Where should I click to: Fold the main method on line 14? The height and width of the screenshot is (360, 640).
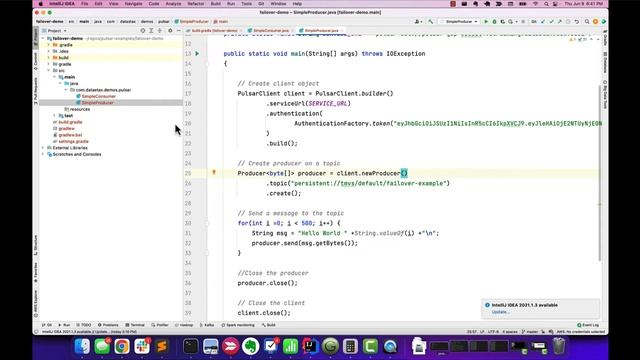207,63
